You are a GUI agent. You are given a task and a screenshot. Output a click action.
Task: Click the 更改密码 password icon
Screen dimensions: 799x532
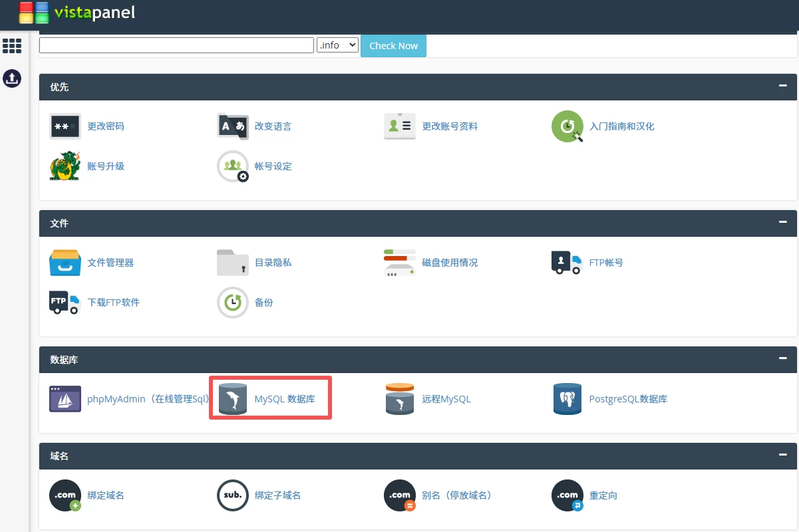65,126
